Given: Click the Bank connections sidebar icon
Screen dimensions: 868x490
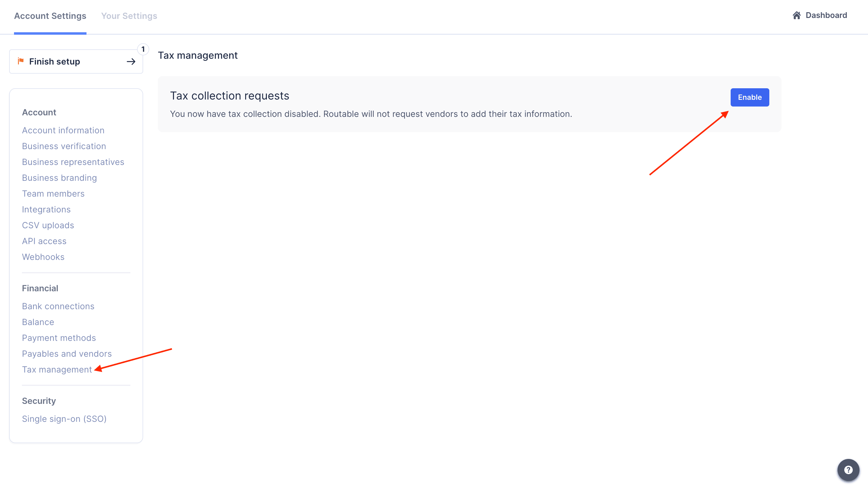Looking at the screenshot, I should [x=58, y=306].
